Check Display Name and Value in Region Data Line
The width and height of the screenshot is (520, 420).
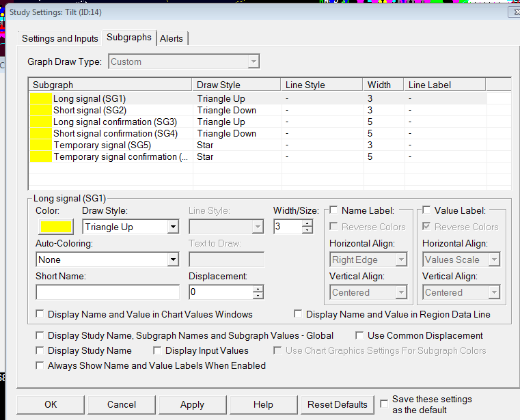point(298,314)
